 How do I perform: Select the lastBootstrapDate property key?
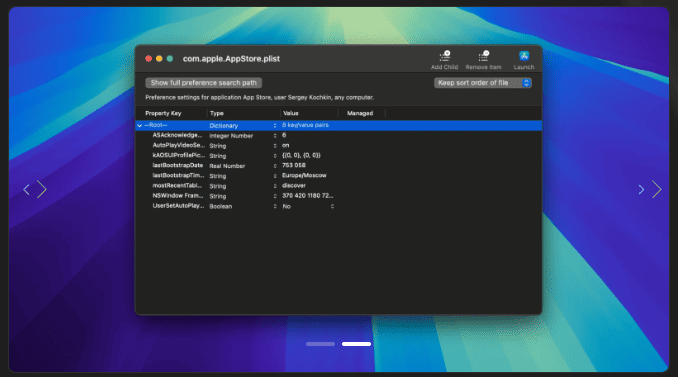pos(177,165)
